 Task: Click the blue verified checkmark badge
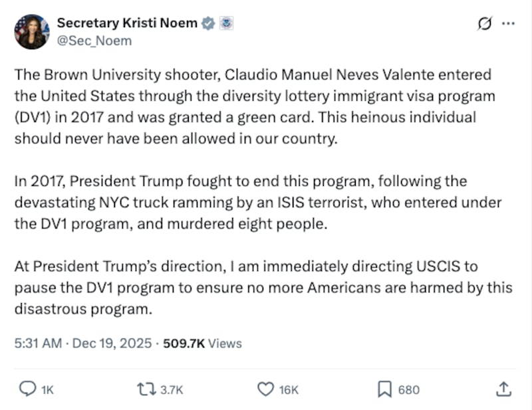(x=207, y=22)
